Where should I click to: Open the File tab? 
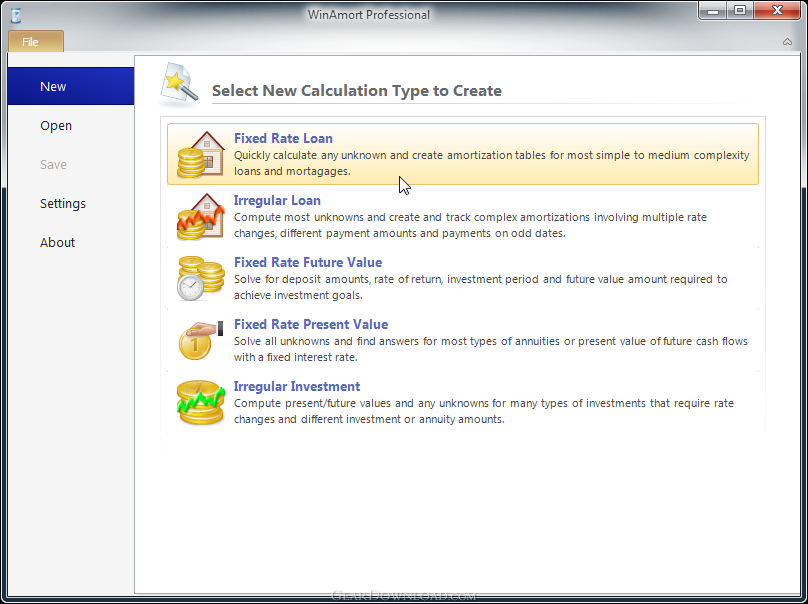click(x=36, y=42)
